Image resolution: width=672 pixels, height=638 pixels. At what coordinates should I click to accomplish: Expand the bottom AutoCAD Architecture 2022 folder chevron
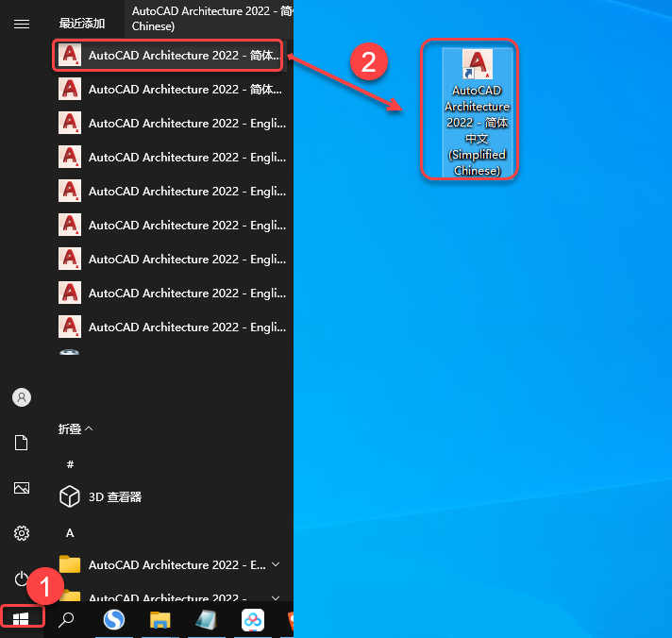(276, 597)
